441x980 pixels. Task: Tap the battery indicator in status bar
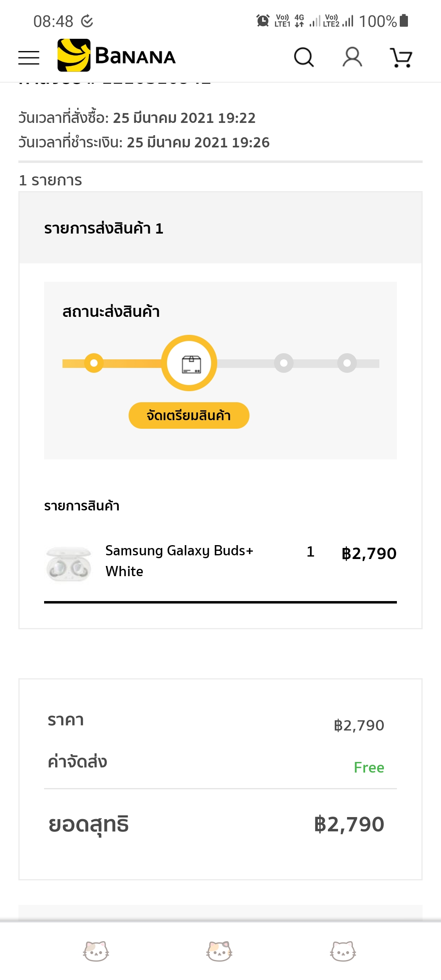click(x=404, y=20)
